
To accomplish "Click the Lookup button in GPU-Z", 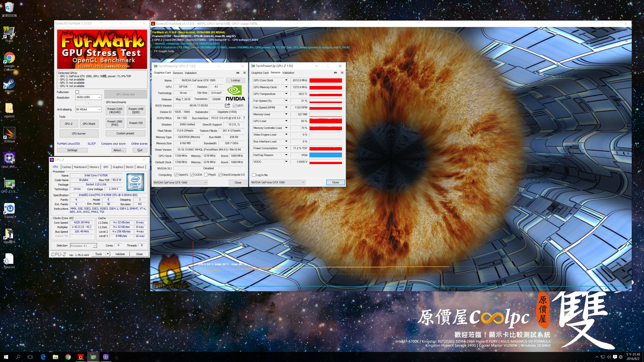I will click(x=235, y=80).
